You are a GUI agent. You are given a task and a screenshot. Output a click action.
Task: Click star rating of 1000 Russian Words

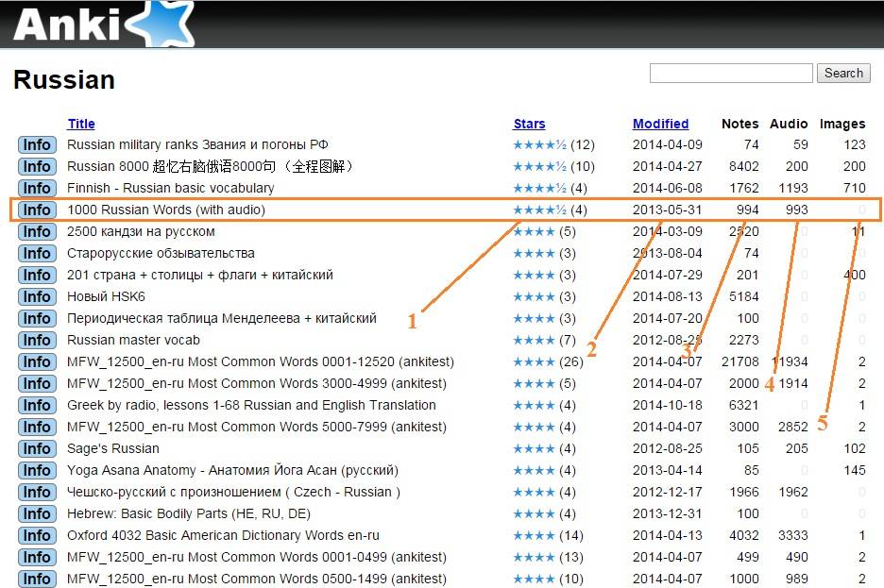[539, 210]
